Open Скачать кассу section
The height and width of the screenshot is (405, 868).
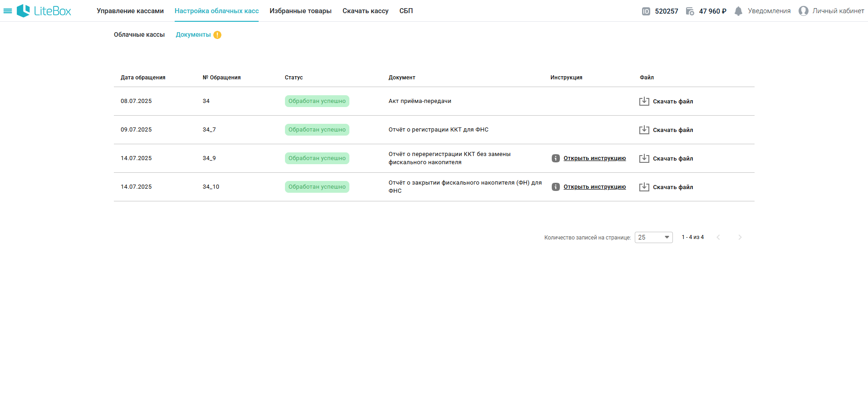[x=365, y=11]
